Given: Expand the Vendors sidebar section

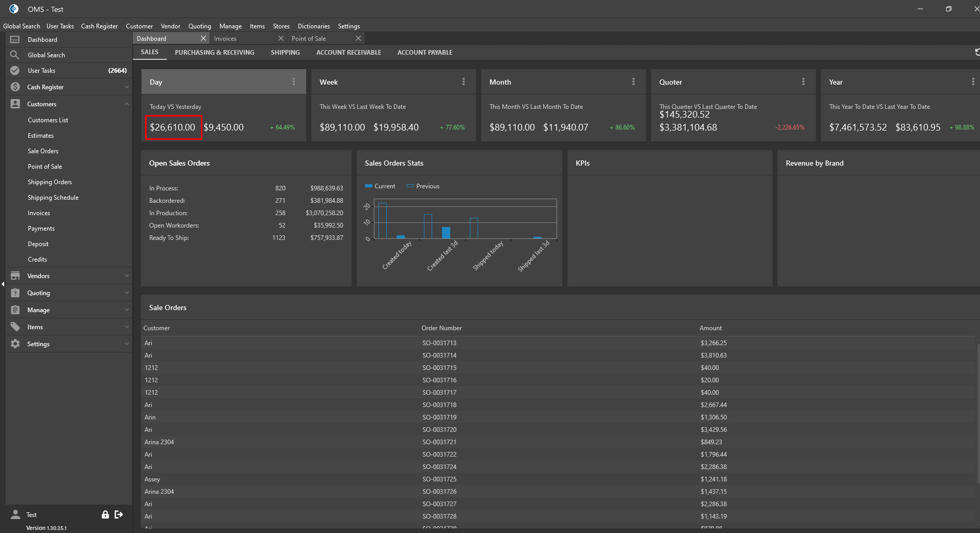Looking at the screenshot, I should [x=127, y=276].
